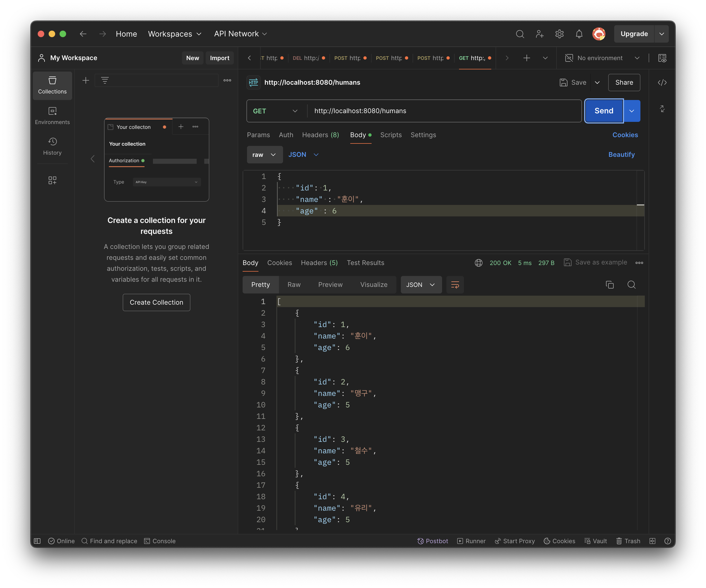Click the invite collaborators icon
706x588 pixels.
[x=540, y=34]
